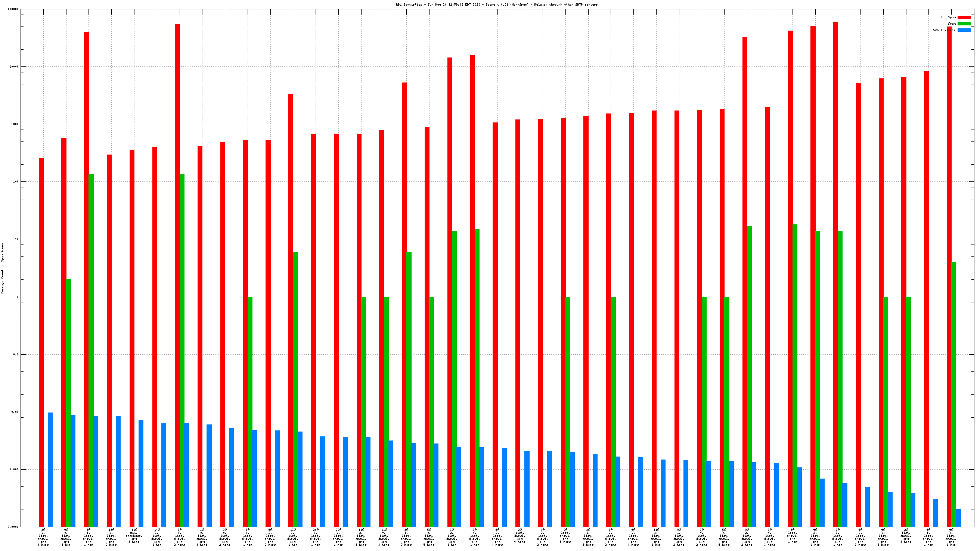Image resolution: width=980 pixels, height=551 pixels.
Task: Select the 'Not Spam' legend label
Action: coord(948,17)
